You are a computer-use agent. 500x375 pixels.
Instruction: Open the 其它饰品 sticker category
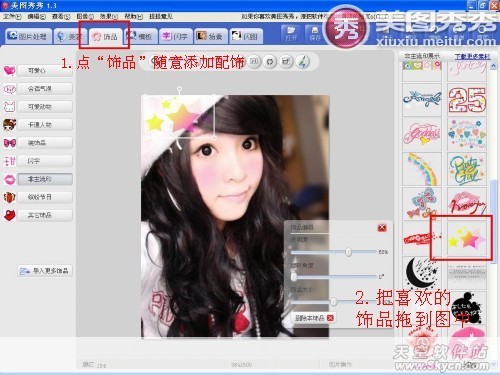coord(45,215)
